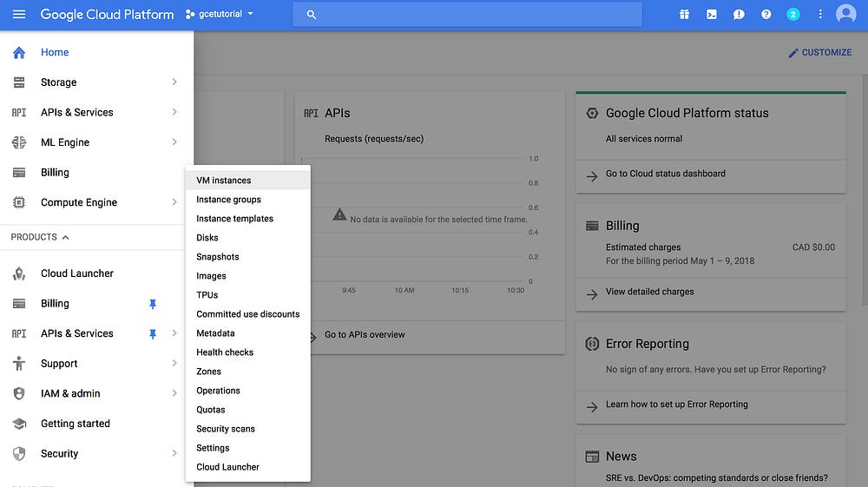868x487 pixels.
Task: Select Cloud Launcher in the submenu
Action: pyautogui.click(x=248, y=466)
